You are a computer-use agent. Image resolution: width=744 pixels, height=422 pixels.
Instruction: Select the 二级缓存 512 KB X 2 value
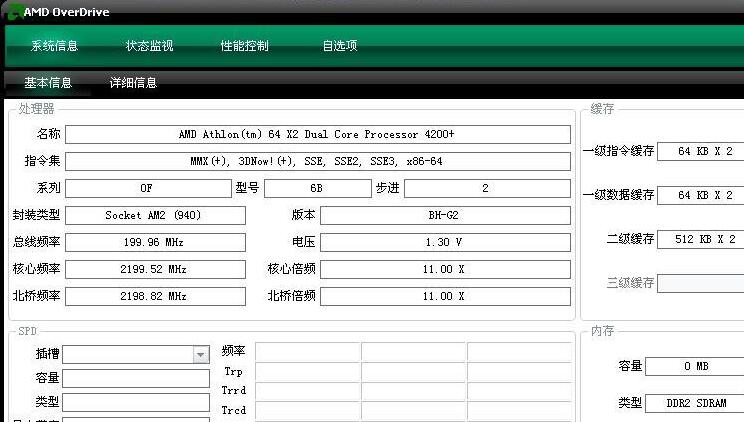(x=701, y=239)
